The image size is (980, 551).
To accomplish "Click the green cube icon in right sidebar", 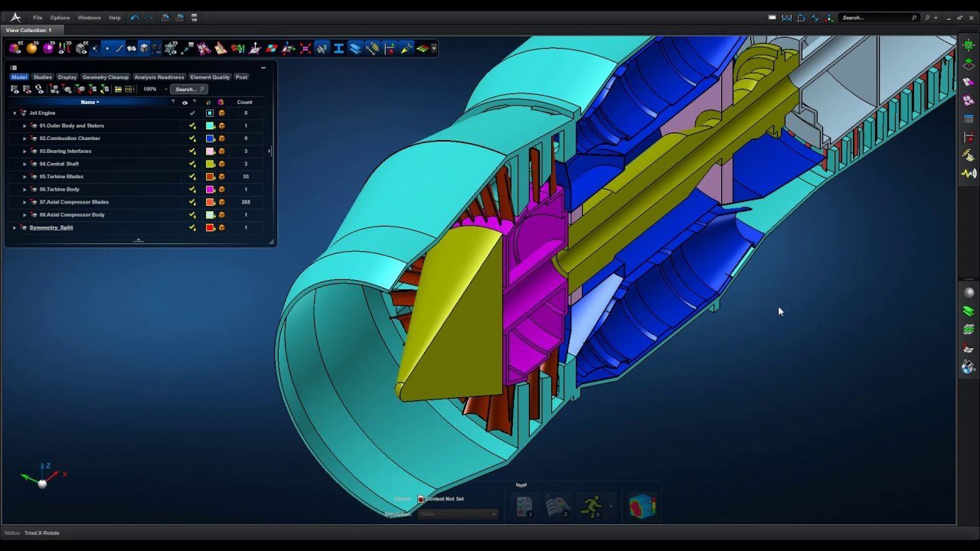I will point(969,45).
